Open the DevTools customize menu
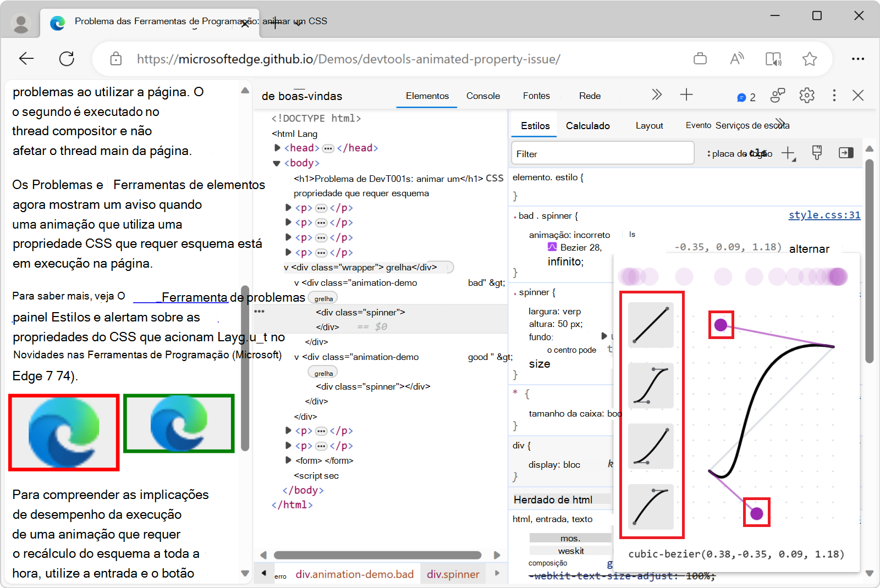 point(834,95)
